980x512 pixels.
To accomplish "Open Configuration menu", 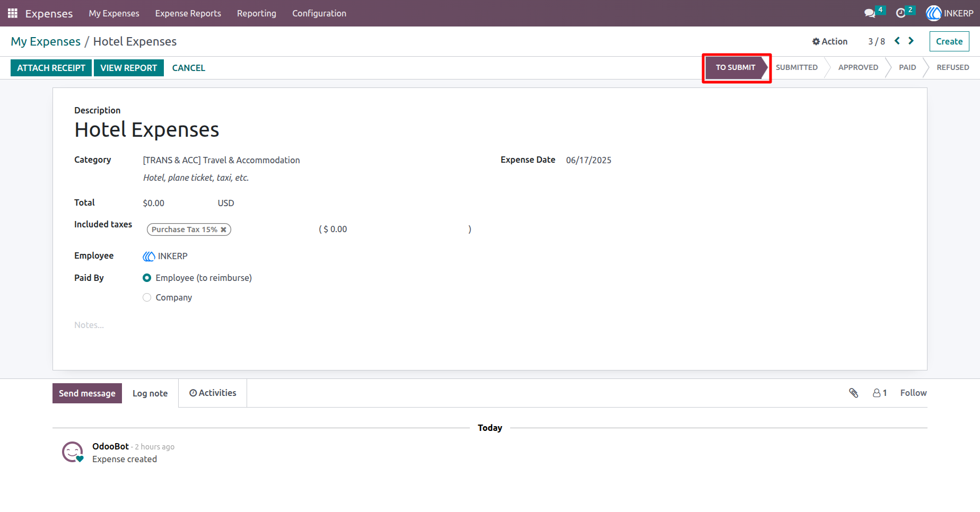I will pos(319,13).
